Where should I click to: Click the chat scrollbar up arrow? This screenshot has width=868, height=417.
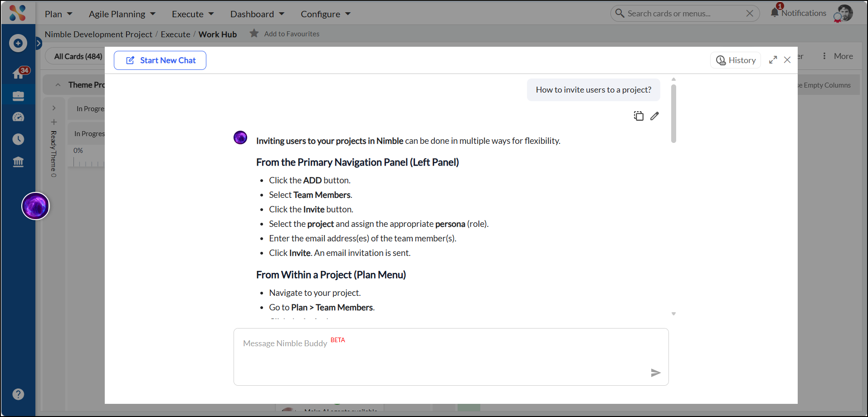coord(673,79)
